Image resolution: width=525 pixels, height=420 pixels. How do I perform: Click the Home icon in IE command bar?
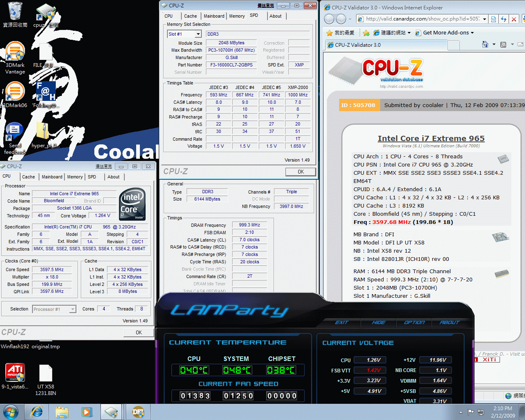[x=485, y=44]
